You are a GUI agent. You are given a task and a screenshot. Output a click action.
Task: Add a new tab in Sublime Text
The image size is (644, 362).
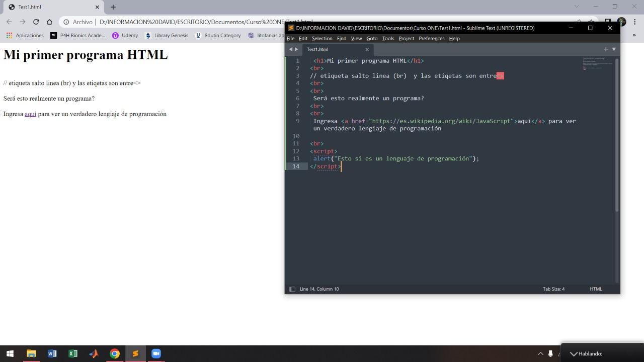[606, 49]
